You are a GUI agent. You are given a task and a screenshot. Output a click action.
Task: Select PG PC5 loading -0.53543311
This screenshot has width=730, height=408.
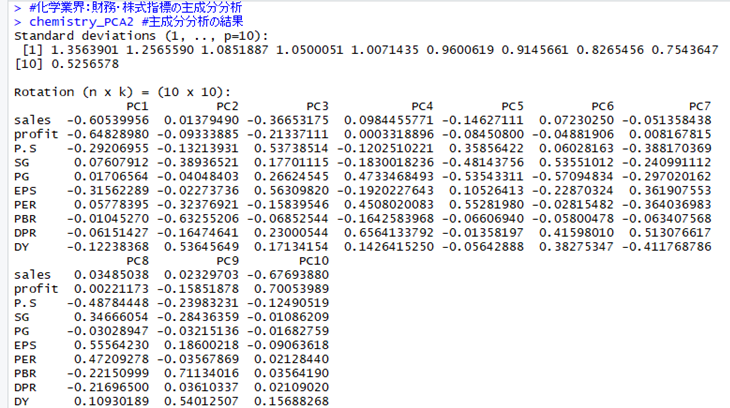click(483, 177)
